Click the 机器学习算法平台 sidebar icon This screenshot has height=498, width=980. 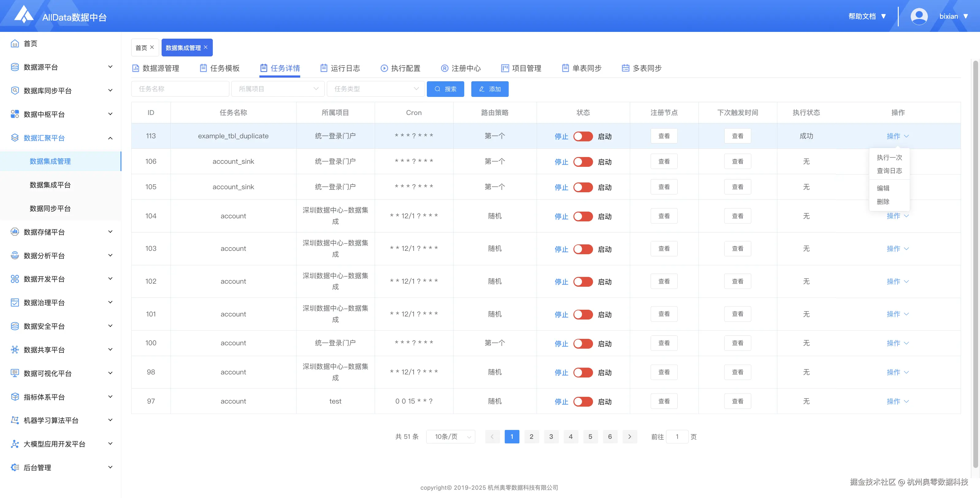(x=15, y=420)
